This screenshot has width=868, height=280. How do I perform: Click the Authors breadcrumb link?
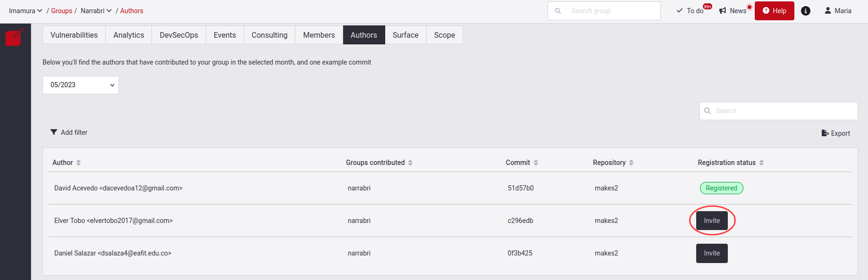tap(132, 11)
